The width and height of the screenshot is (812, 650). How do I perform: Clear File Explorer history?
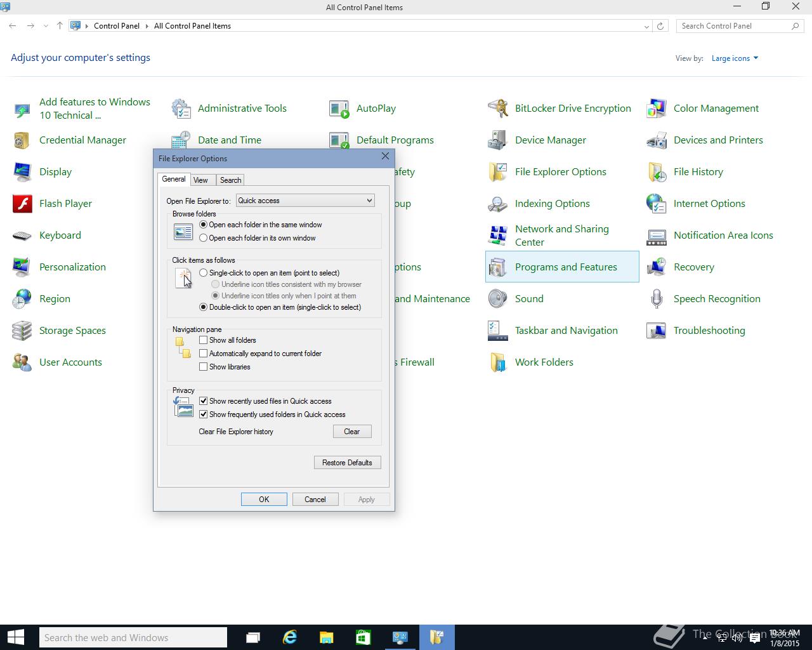(x=352, y=432)
